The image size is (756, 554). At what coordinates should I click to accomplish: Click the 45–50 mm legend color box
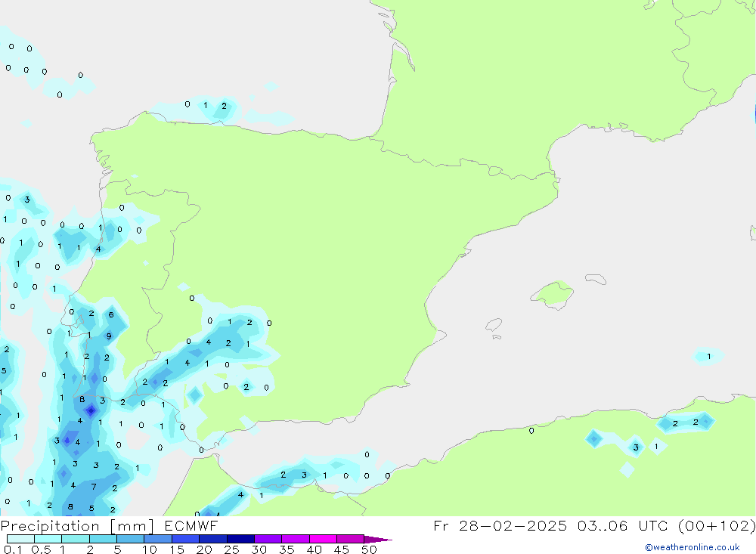pos(351,539)
